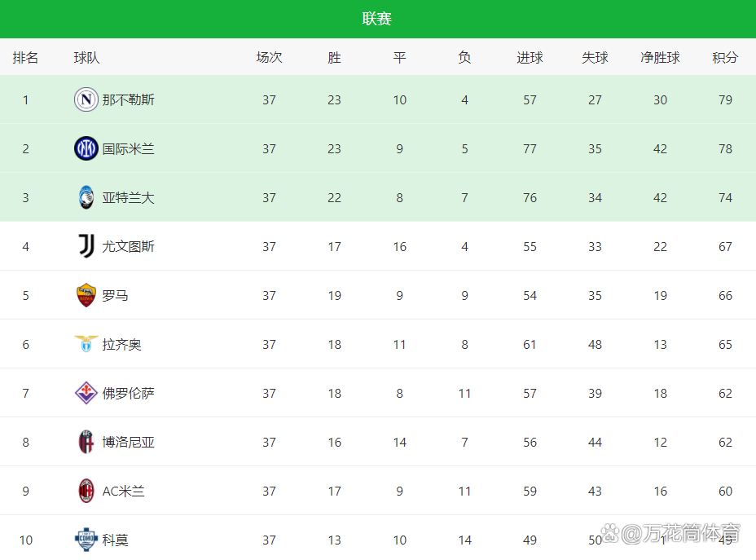Viewport: 756px width, 560px height.
Task: Click the Atalanta club logo
Action: coord(86,197)
